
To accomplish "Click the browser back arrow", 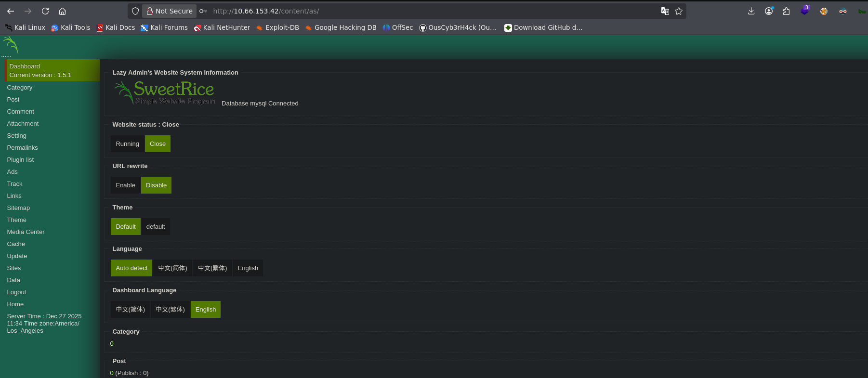I will point(11,11).
